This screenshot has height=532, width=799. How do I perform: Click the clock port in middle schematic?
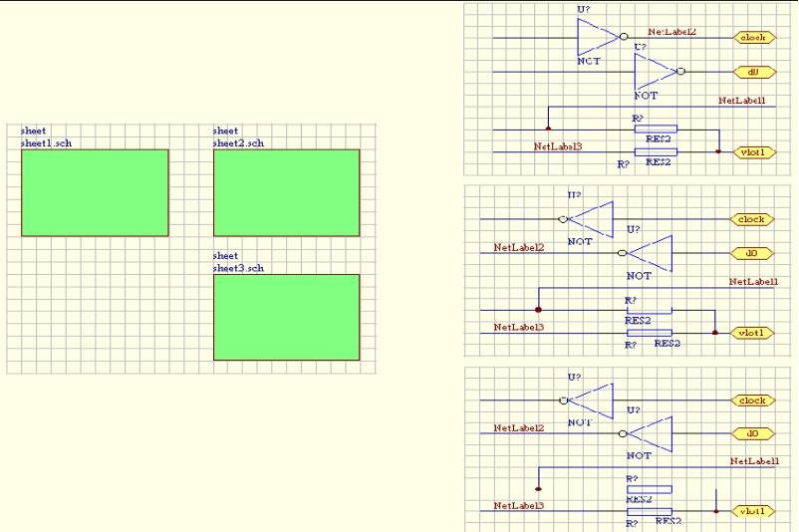[750, 219]
